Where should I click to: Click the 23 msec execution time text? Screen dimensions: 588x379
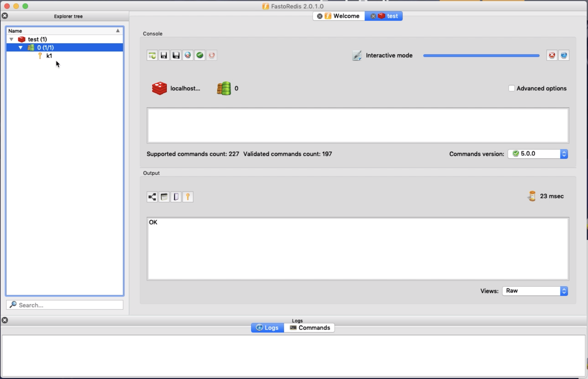[552, 196]
